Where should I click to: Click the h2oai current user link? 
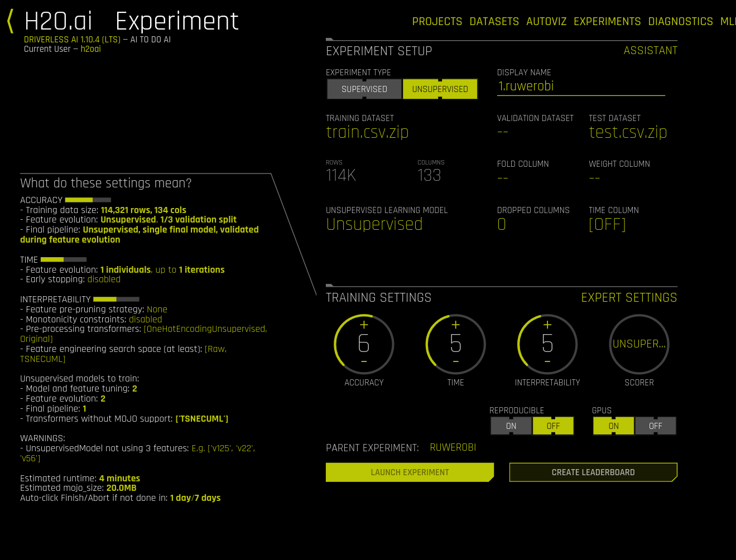90,49
